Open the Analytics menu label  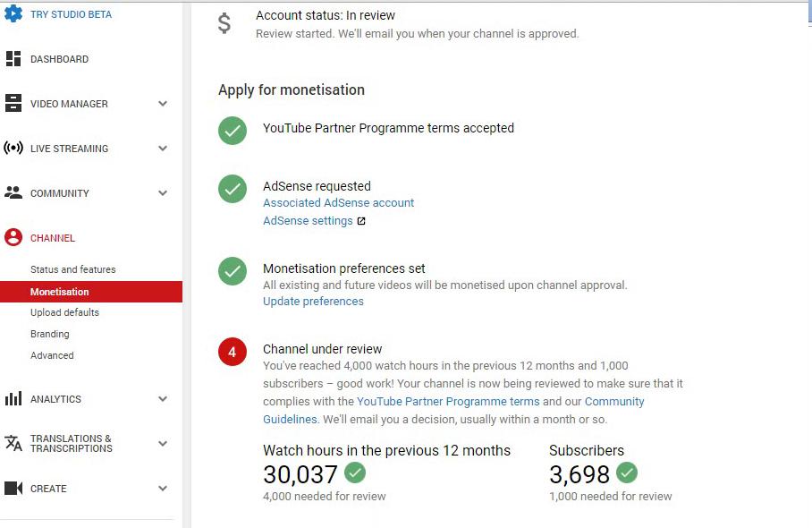point(56,399)
